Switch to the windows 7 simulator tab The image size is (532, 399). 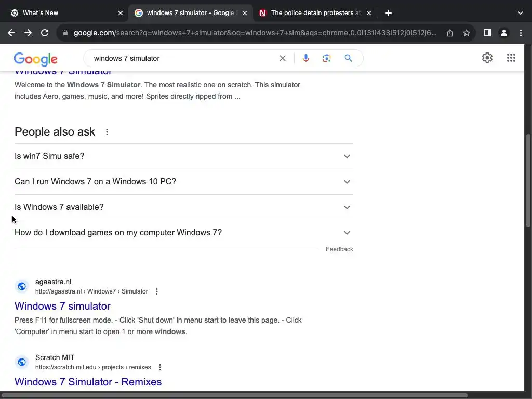coord(190,13)
